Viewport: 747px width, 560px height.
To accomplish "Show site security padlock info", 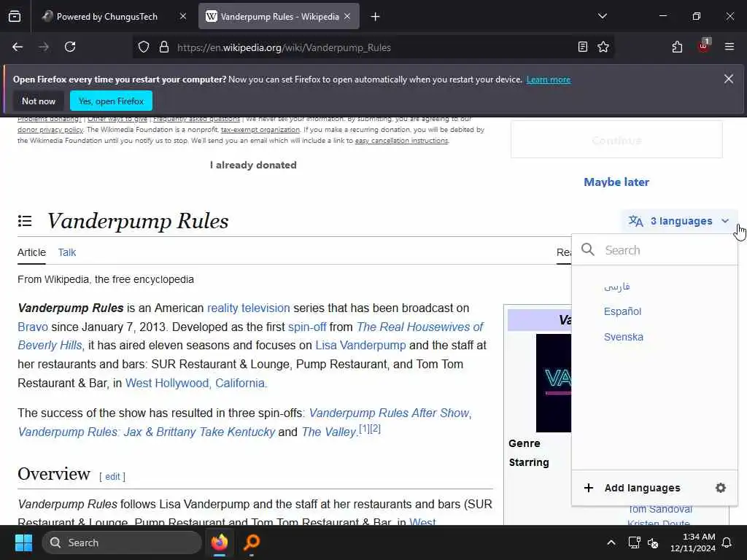I will pyautogui.click(x=164, y=47).
